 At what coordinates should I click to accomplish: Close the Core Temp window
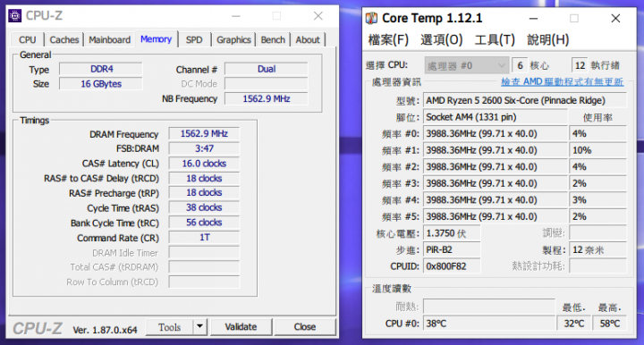coord(615,19)
